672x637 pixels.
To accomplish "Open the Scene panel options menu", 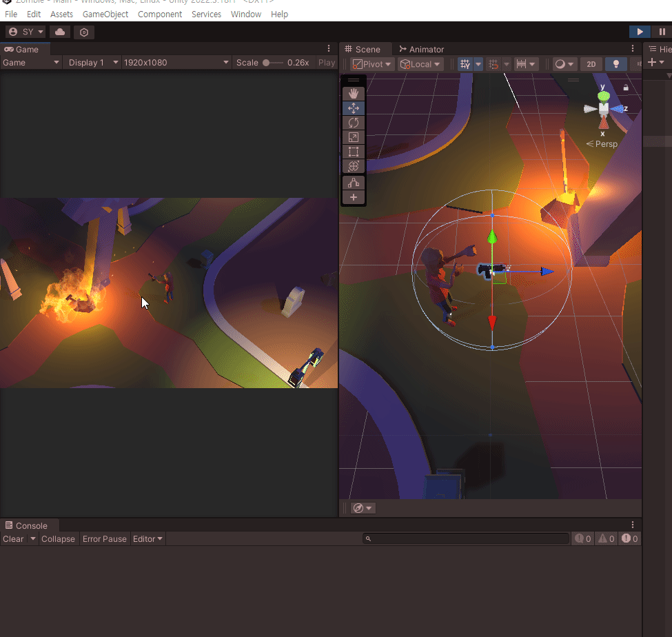I will pyautogui.click(x=633, y=48).
